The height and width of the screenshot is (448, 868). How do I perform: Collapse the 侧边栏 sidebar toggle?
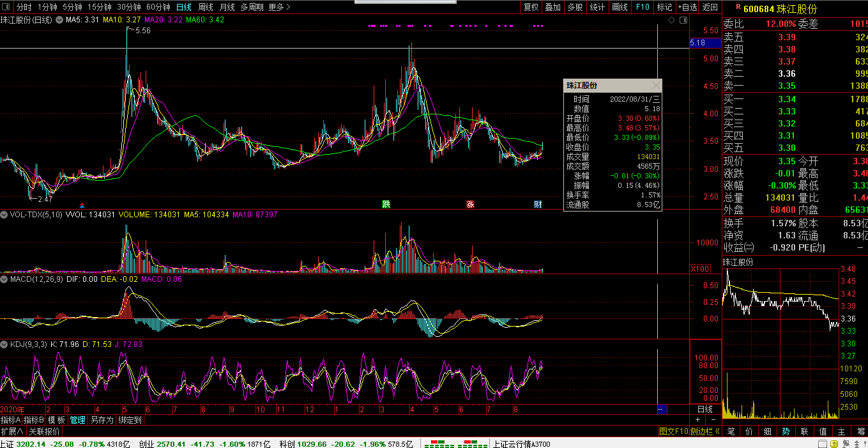(704, 431)
